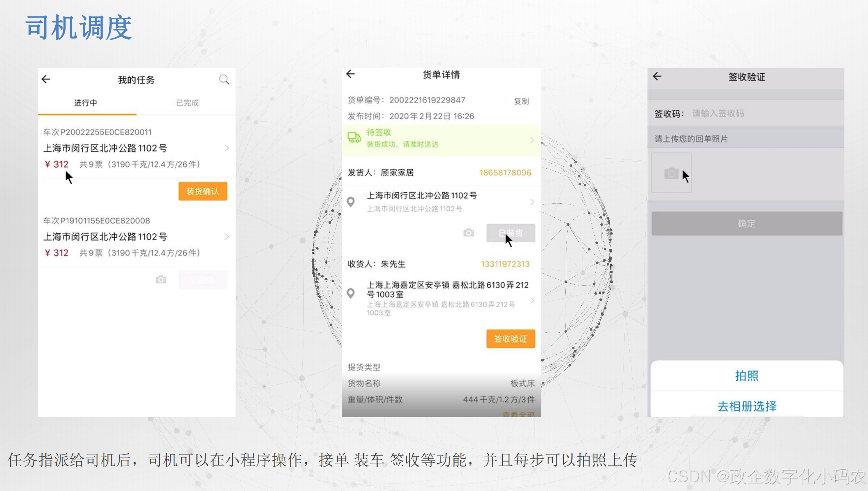Open search in 我的任务 header
This screenshot has height=491, width=868.
coord(224,79)
